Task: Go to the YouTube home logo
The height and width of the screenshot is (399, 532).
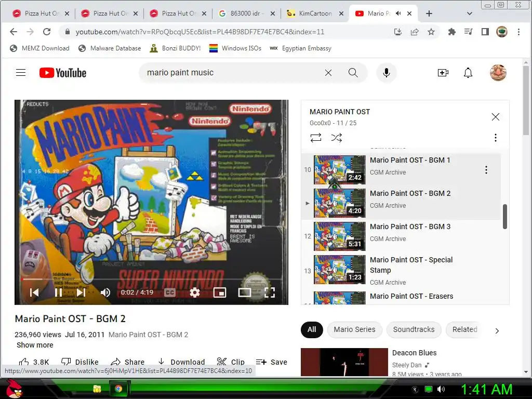Action: pyautogui.click(x=63, y=73)
